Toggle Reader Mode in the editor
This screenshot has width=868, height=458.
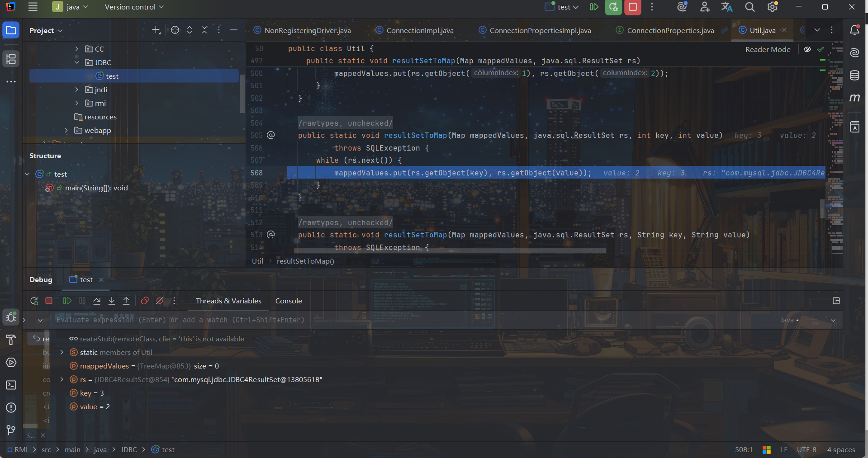[768, 49]
